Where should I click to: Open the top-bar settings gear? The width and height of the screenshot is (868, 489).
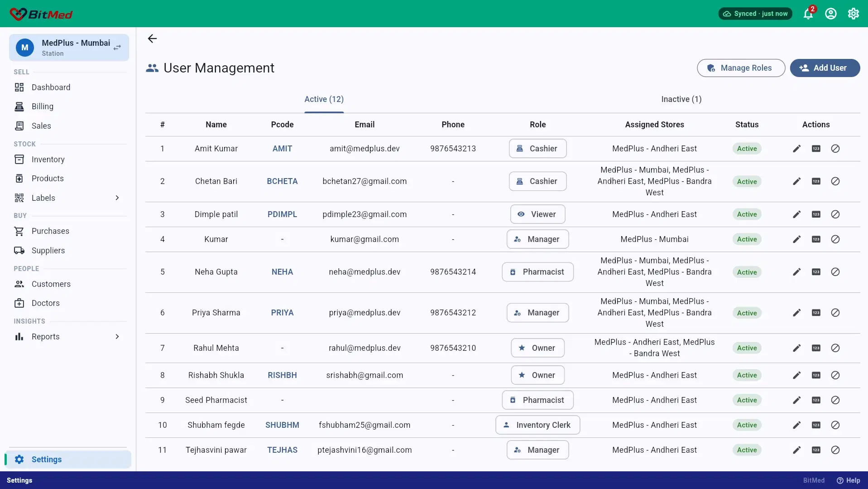point(854,14)
